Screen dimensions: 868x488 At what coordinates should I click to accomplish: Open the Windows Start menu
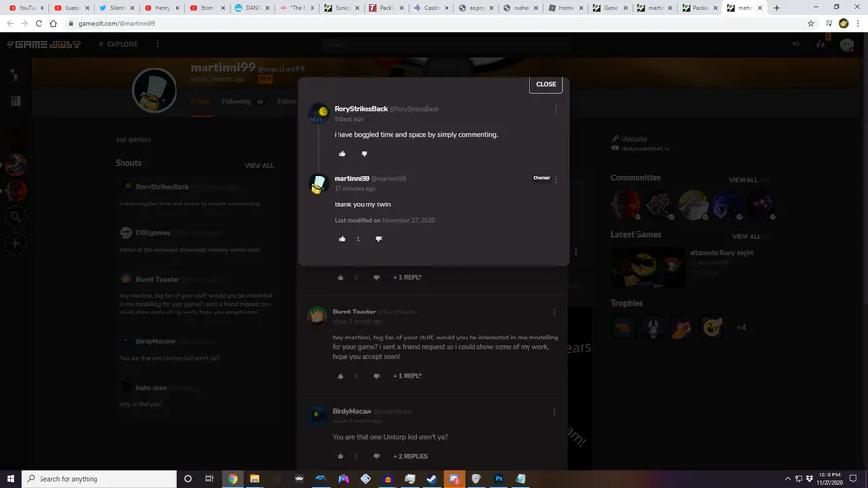click(11, 479)
